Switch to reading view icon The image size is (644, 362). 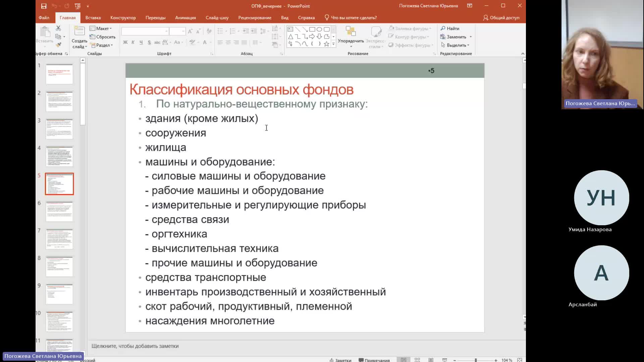pyautogui.click(x=431, y=360)
